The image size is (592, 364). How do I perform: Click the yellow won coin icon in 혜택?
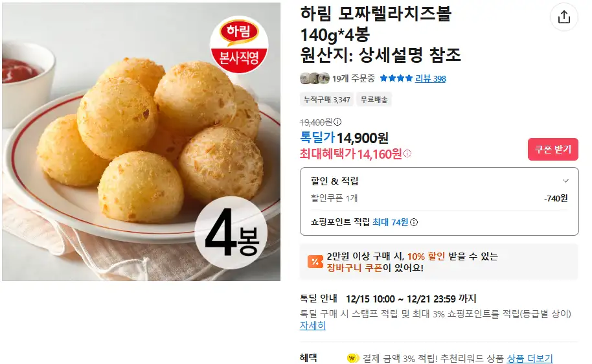352,358
